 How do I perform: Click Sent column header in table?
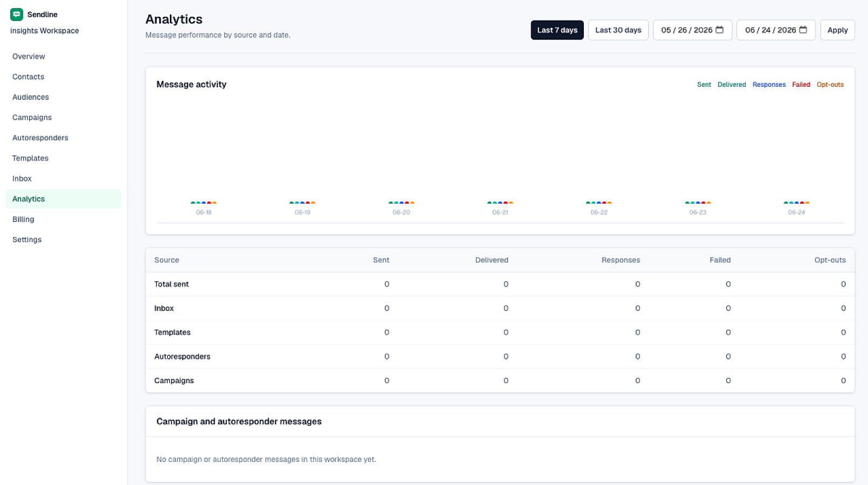click(x=381, y=260)
